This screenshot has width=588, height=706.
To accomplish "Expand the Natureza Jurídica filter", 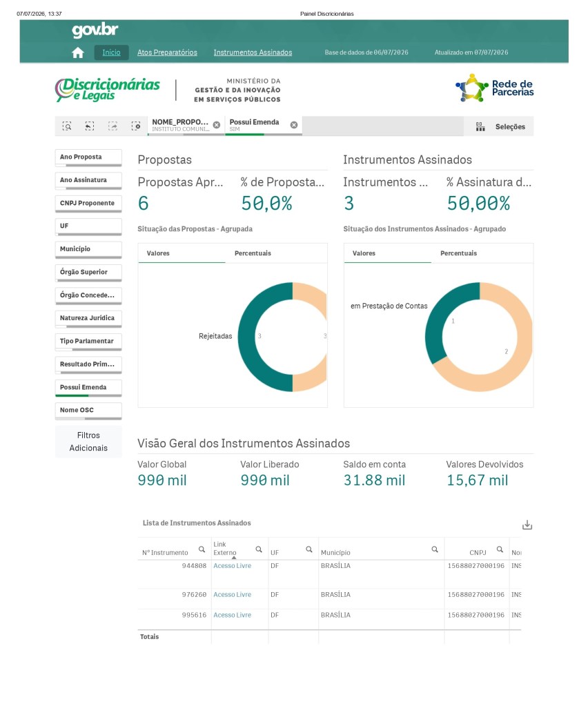I will click(88, 319).
